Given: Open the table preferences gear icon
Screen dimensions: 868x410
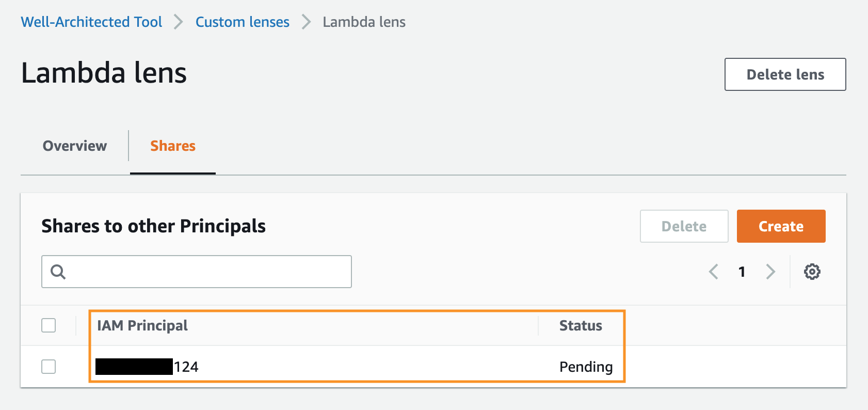Looking at the screenshot, I should coord(812,272).
